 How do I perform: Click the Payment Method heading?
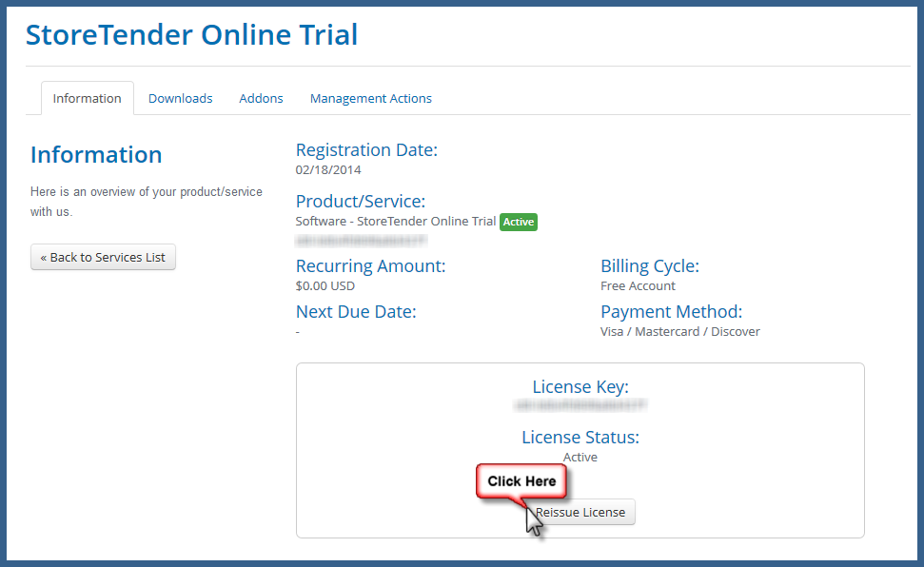[671, 311]
